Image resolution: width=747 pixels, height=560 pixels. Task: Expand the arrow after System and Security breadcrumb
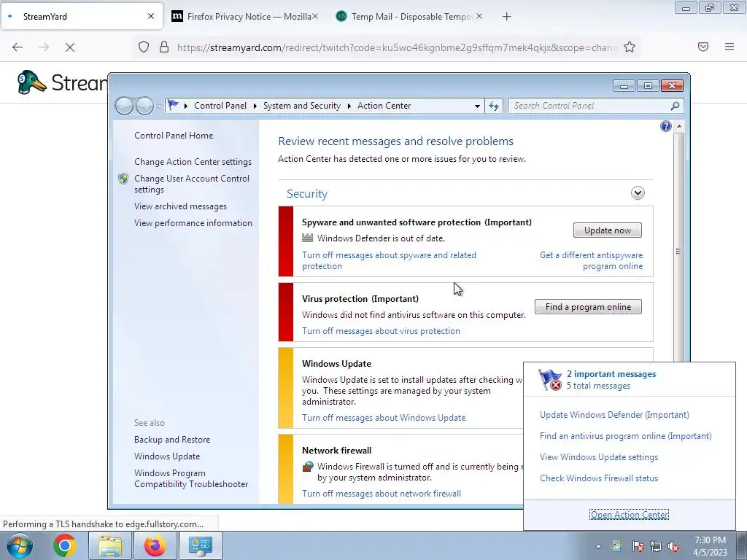click(x=349, y=106)
